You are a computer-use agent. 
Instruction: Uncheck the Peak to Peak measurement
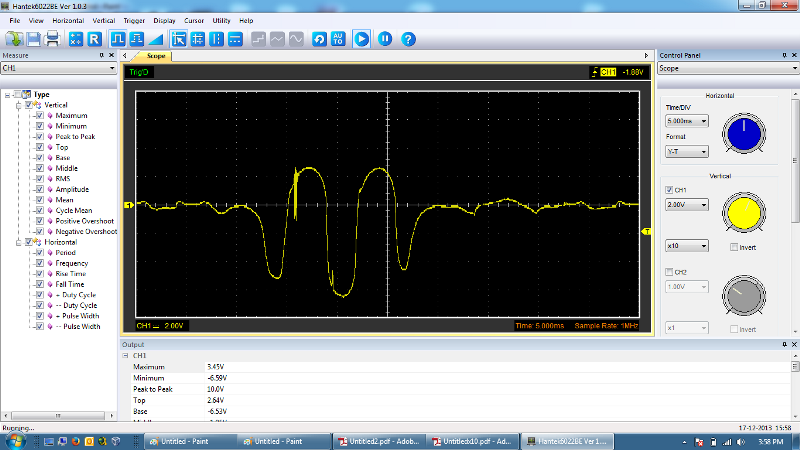coord(39,136)
